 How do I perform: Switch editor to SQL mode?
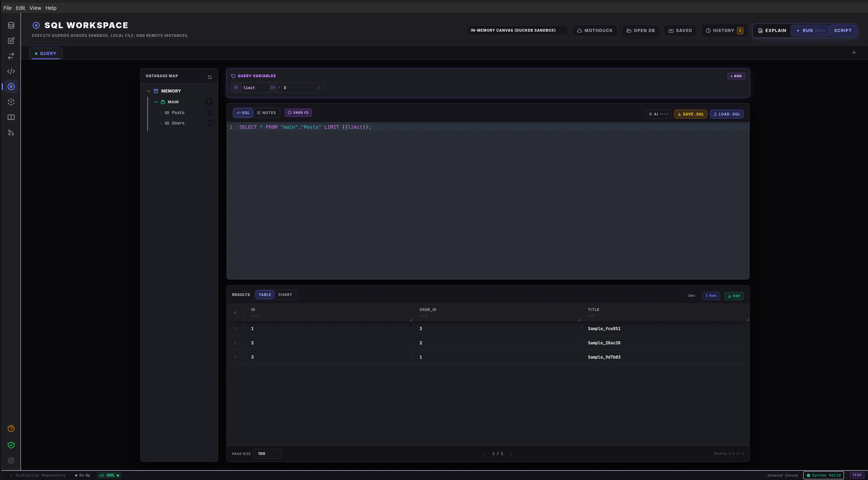click(243, 113)
